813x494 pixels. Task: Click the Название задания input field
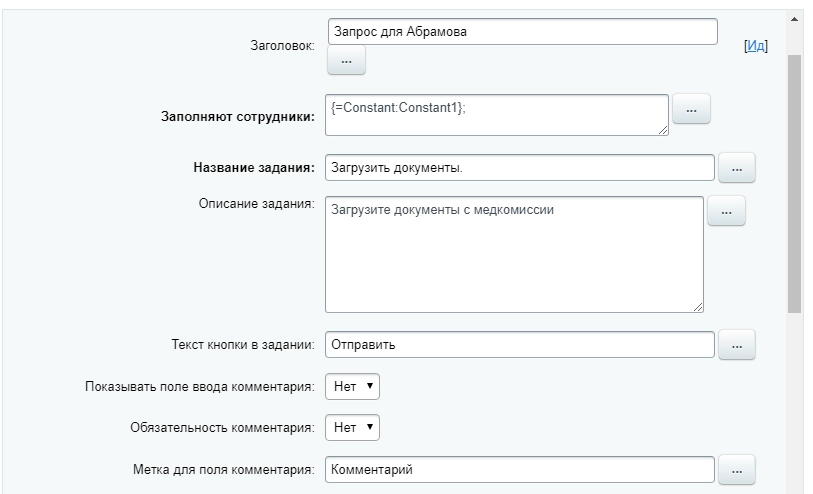[520, 168]
